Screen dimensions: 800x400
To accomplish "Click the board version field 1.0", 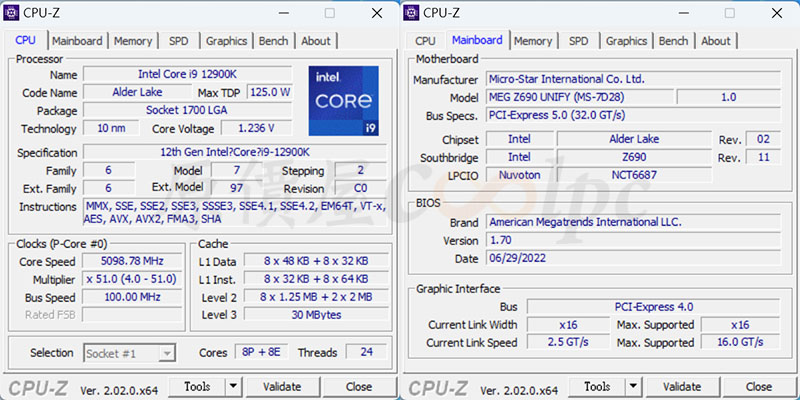I will point(729,97).
